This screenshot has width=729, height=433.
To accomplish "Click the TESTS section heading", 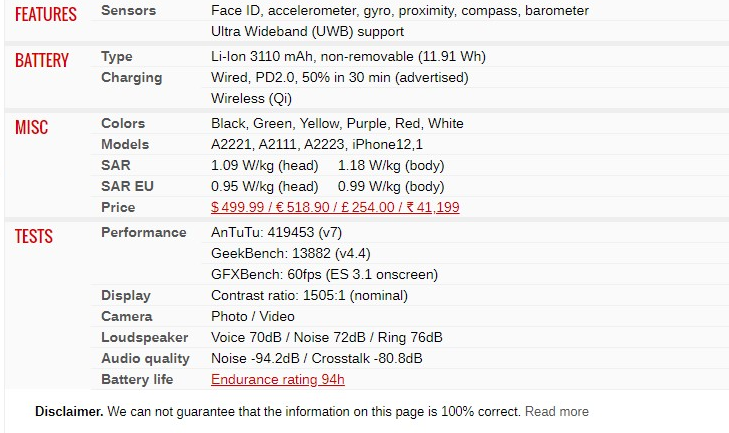I will pyautogui.click(x=33, y=236).
